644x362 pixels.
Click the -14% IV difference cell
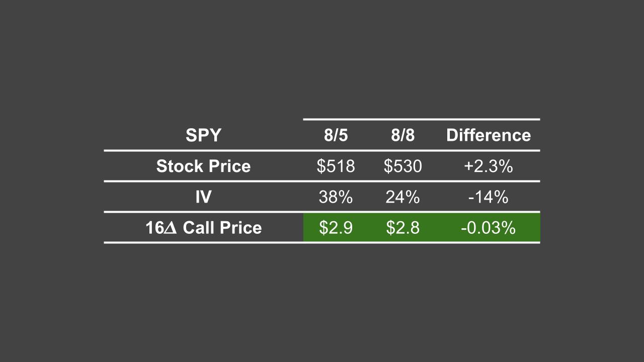488,197
